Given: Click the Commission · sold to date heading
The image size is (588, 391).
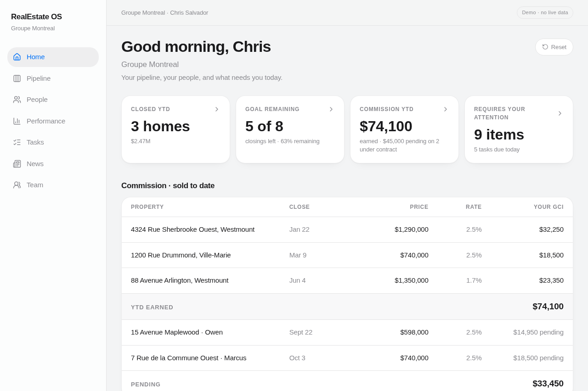Looking at the screenshot, I should point(168,186).
